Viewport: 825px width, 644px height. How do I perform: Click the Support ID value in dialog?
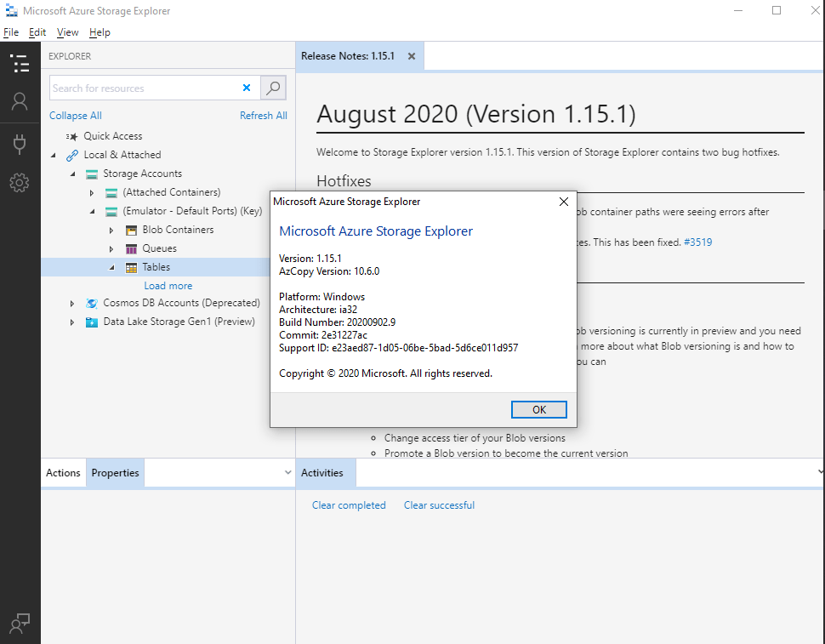424,348
